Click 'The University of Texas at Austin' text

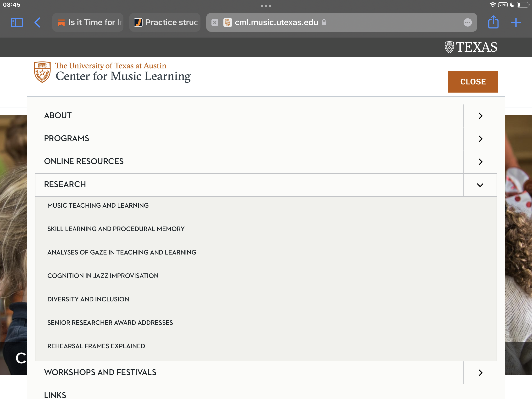tap(111, 66)
